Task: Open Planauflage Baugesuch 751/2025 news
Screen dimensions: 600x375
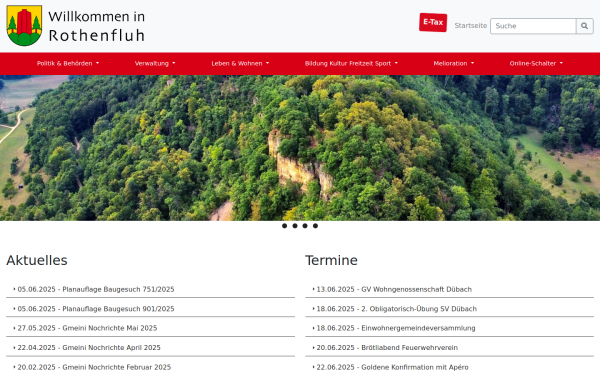Action: pos(96,289)
